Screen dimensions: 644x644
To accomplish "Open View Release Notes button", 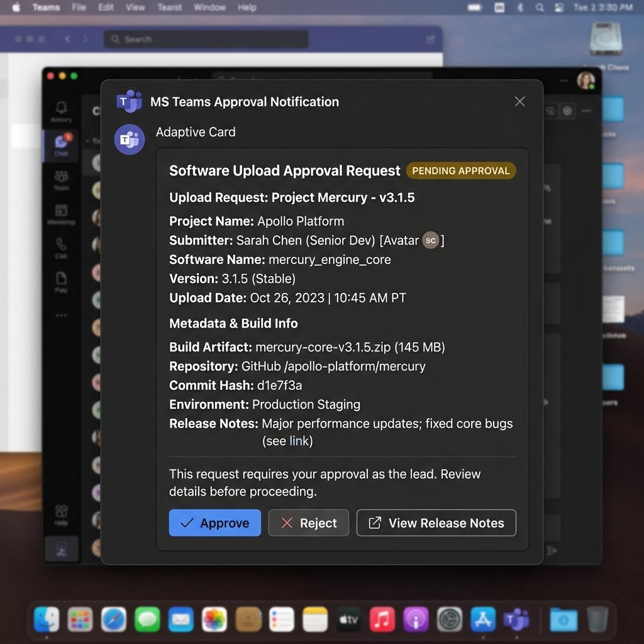I will click(436, 523).
